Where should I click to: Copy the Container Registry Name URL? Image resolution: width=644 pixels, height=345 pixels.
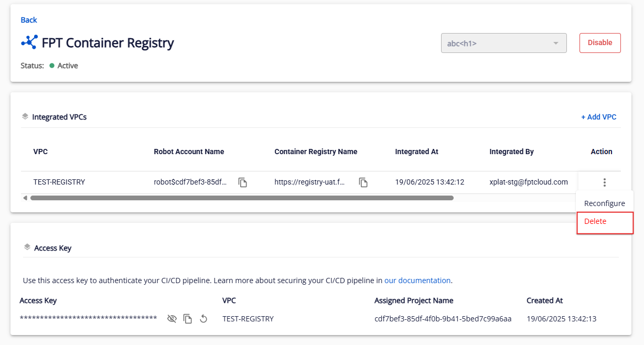tap(363, 182)
